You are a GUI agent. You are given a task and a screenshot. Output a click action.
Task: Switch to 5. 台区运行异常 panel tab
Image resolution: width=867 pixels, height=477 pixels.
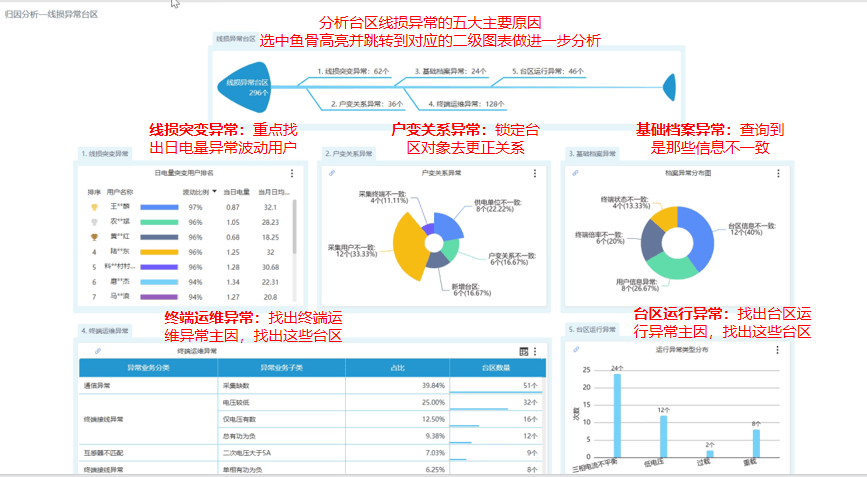click(591, 330)
